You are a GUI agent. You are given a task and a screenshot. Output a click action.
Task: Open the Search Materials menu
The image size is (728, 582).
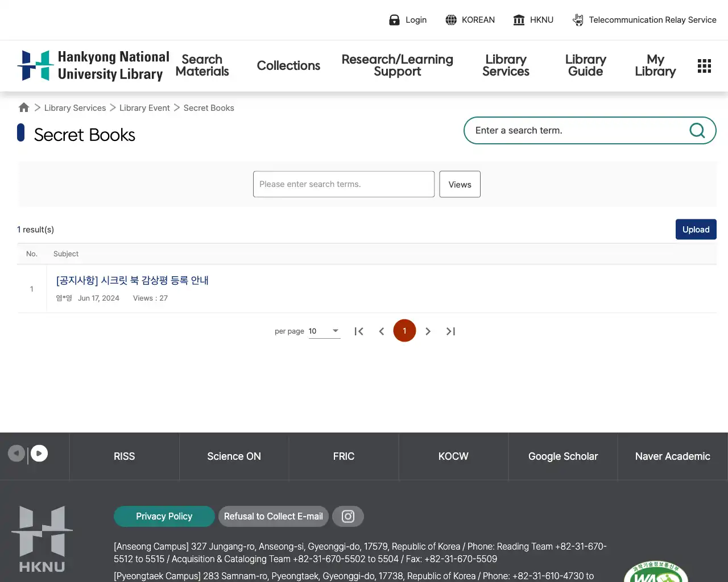(202, 65)
